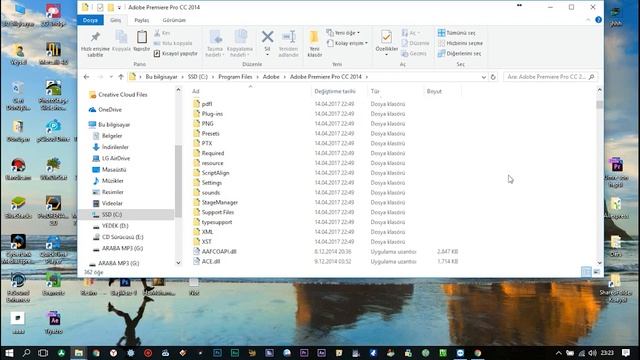Image resolution: width=640 pixels, height=360 pixels.
Task: Select Belgeler in the navigation pane
Action: [x=107, y=136]
